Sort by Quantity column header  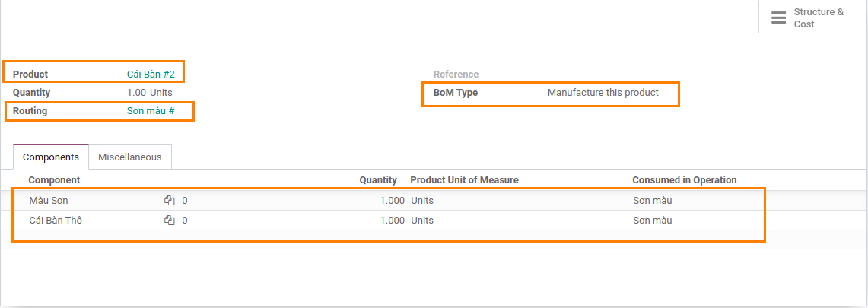tap(378, 180)
